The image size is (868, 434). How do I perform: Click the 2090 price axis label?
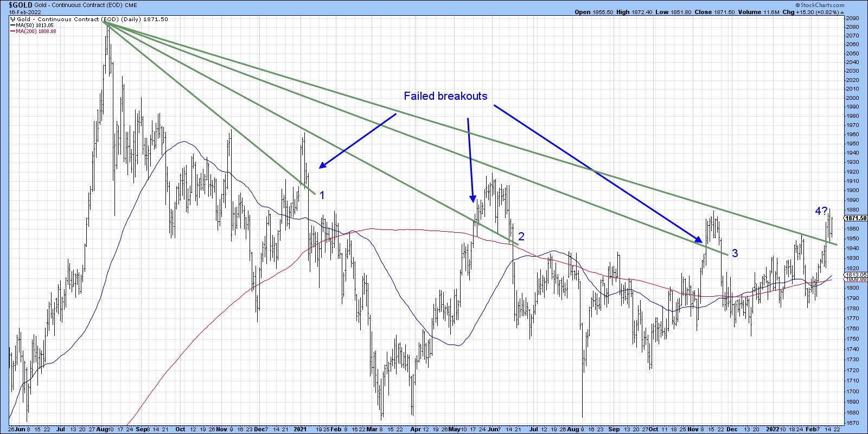coord(851,18)
